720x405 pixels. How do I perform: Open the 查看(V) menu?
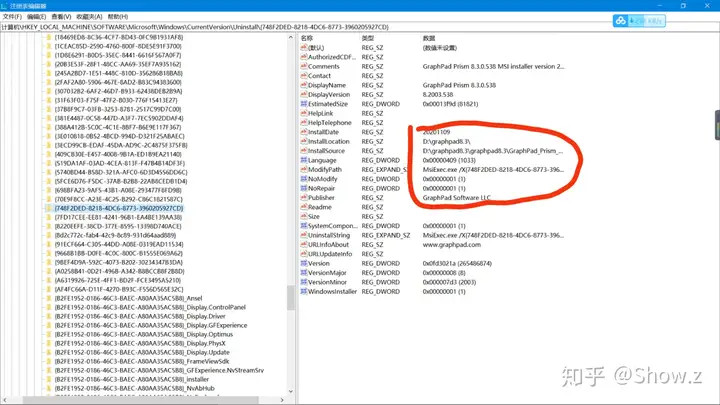[x=61, y=17]
